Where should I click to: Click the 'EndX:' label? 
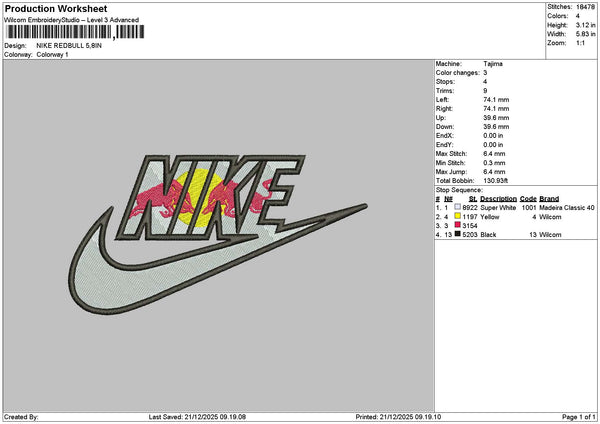[x=445, y=136]
